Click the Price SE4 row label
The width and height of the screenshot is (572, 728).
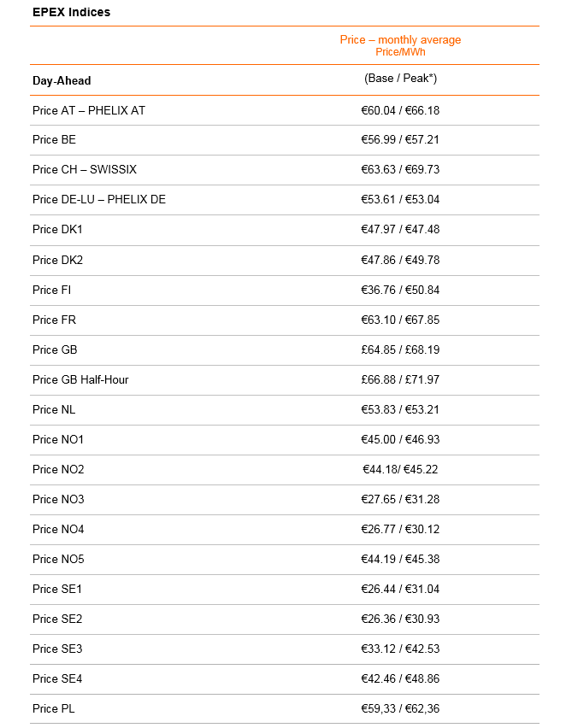tap(57, 678)
